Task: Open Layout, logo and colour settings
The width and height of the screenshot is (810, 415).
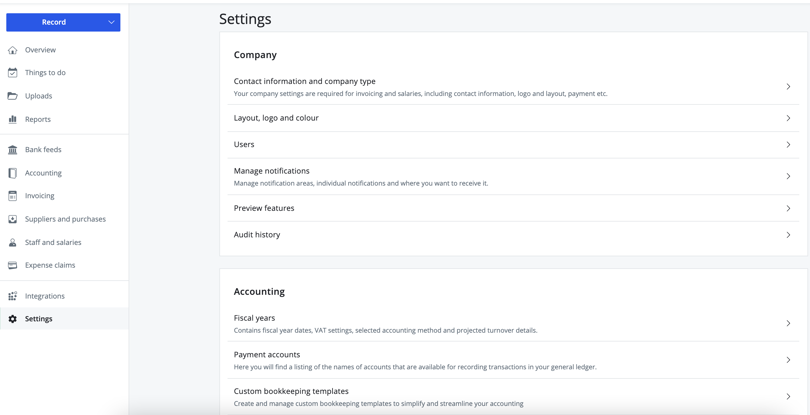Action: 276,118
